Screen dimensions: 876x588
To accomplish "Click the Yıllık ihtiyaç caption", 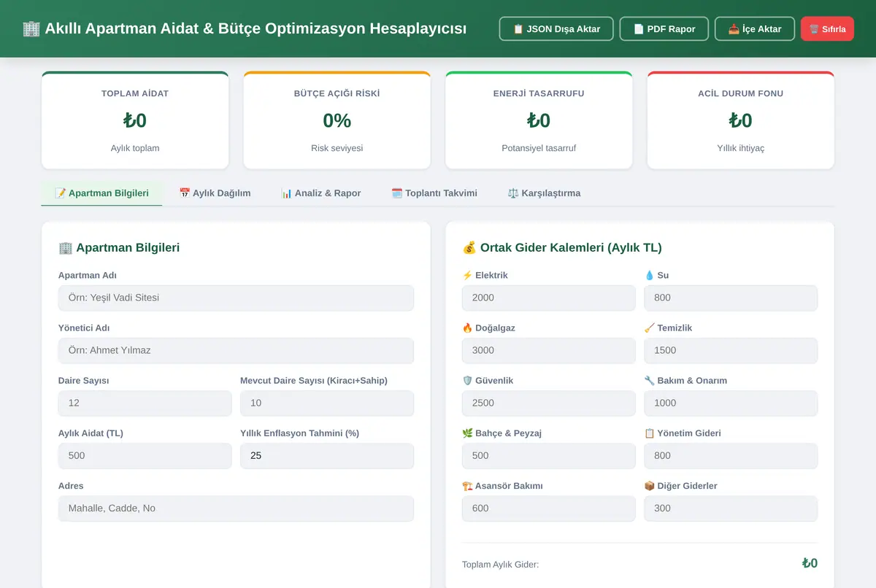I will pos(740,148).
